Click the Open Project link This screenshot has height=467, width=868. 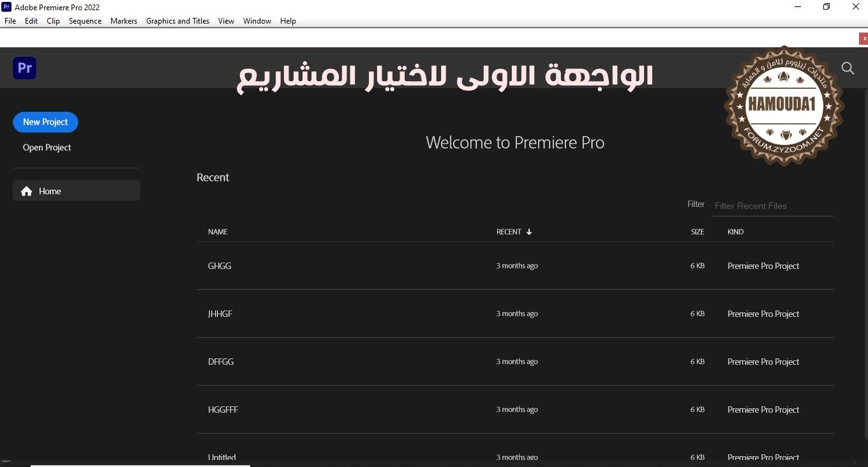[47, 148]
